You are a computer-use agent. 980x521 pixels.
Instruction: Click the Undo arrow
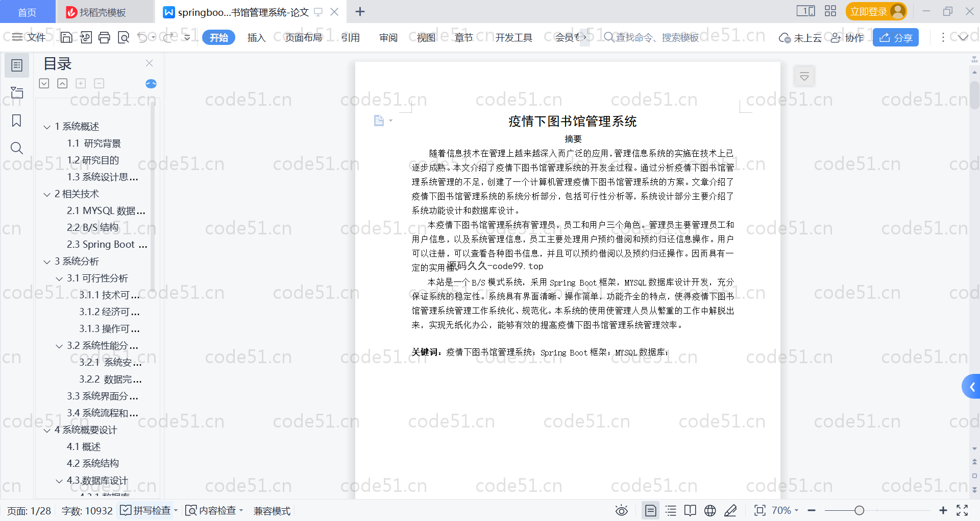[142, 37]
